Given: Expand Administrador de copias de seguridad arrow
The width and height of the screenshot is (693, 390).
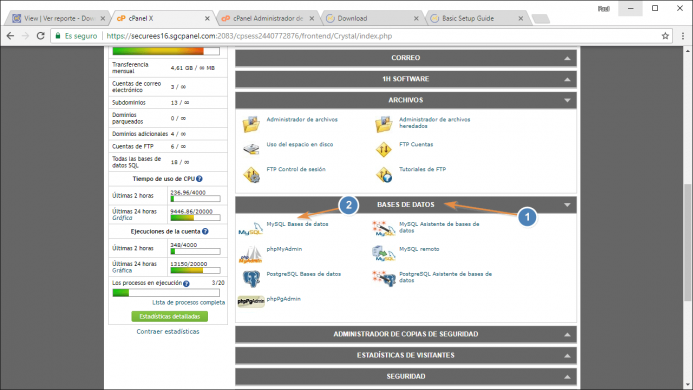Looking at the screenshot, I should [x=567, y=335].
